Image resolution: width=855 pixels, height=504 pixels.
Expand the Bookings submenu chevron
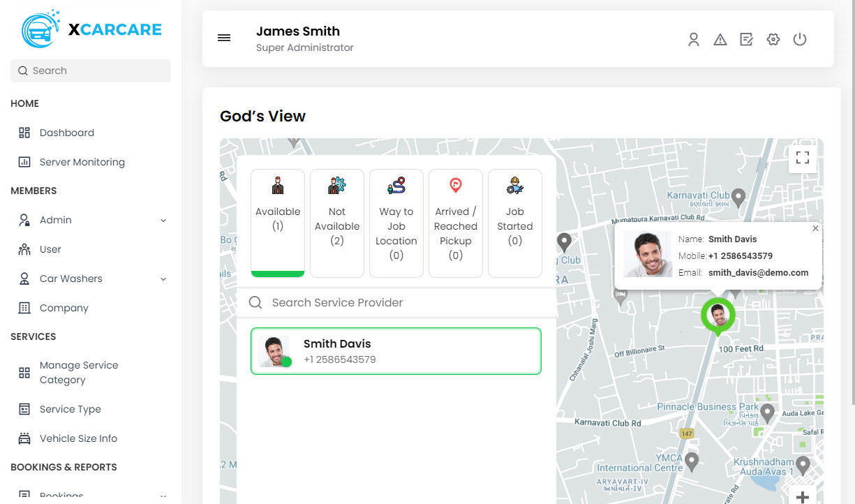(x=163, y=496)
